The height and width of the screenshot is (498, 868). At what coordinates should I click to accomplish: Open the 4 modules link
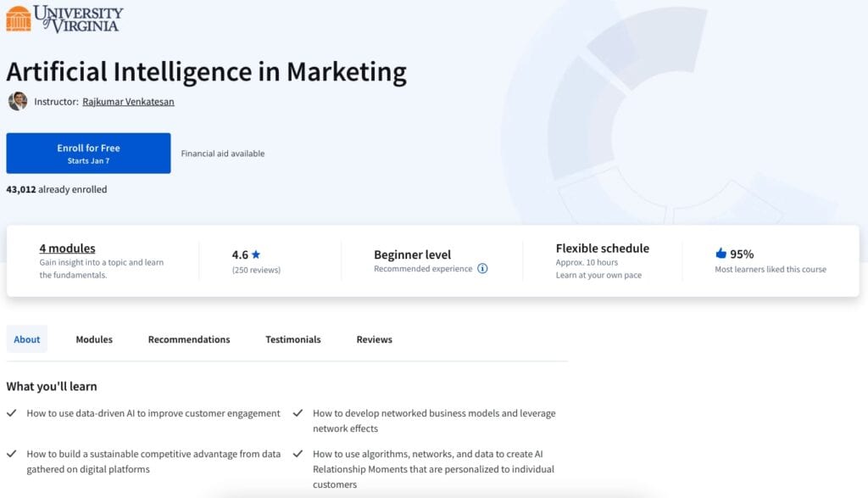point(67,249)
